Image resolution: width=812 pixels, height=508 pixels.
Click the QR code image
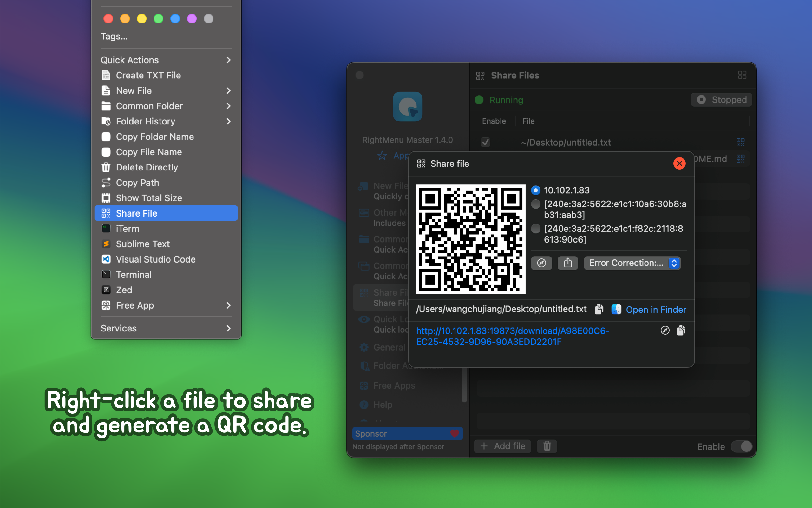[x=471, y=239]
